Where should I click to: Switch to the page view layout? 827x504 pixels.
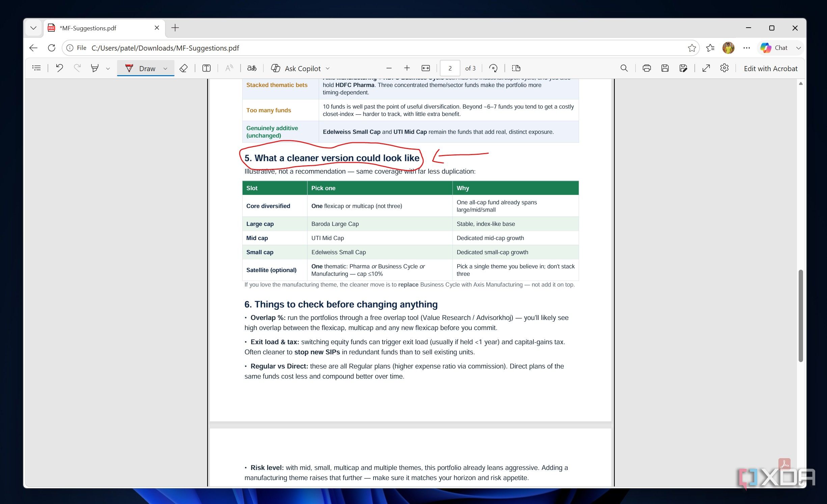coord(516,68)
